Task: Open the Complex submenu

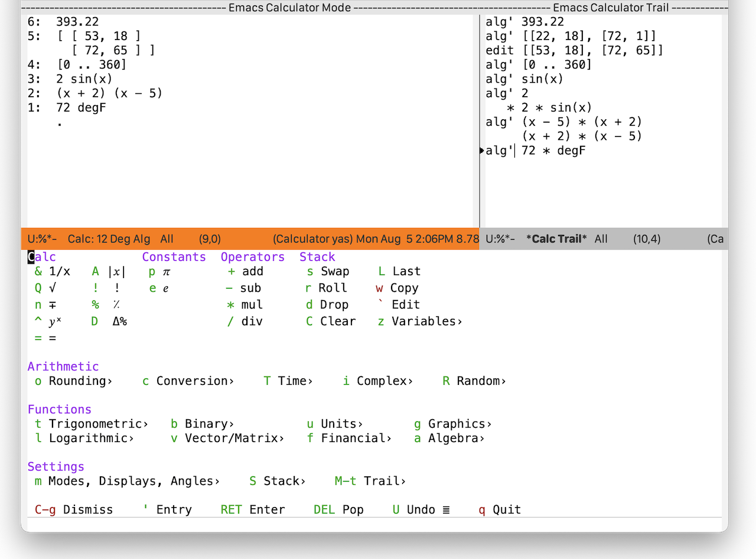Action: tap(378, 381)
